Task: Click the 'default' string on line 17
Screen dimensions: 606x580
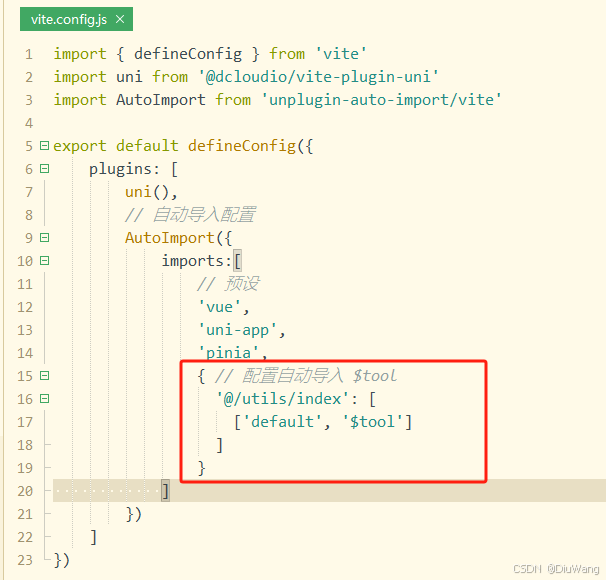Action: tap(282, 422)
